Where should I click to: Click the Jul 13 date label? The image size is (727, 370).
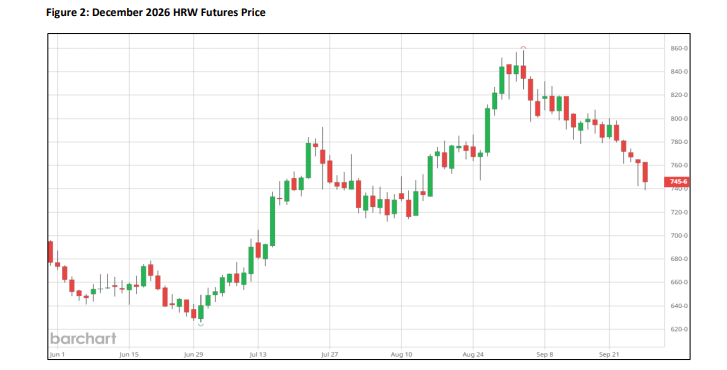pyautogui.click(x=258, y=355)
